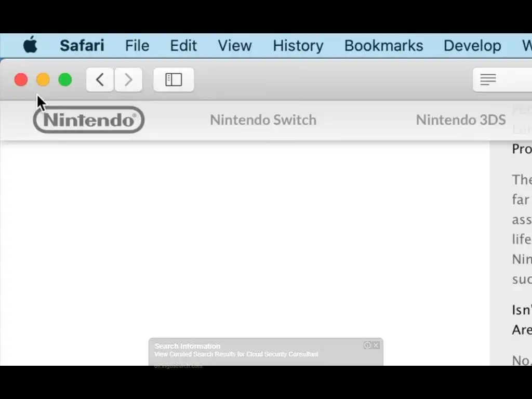Open the Develop menu
532x399 pixels.
point(472,46)
